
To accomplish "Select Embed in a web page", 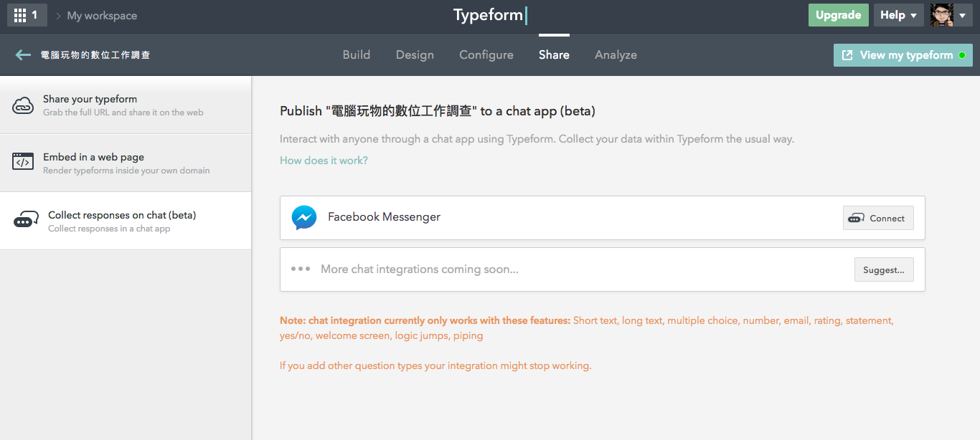I will point(126,163).
